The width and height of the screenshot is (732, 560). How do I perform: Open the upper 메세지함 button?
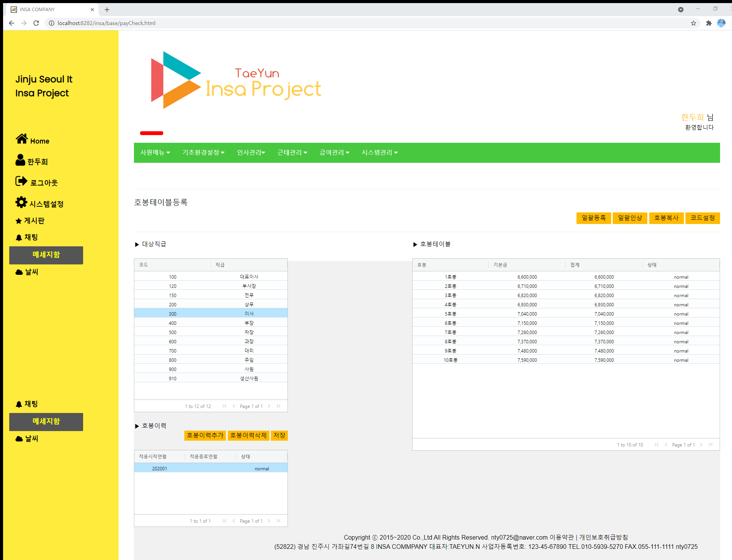46,255
